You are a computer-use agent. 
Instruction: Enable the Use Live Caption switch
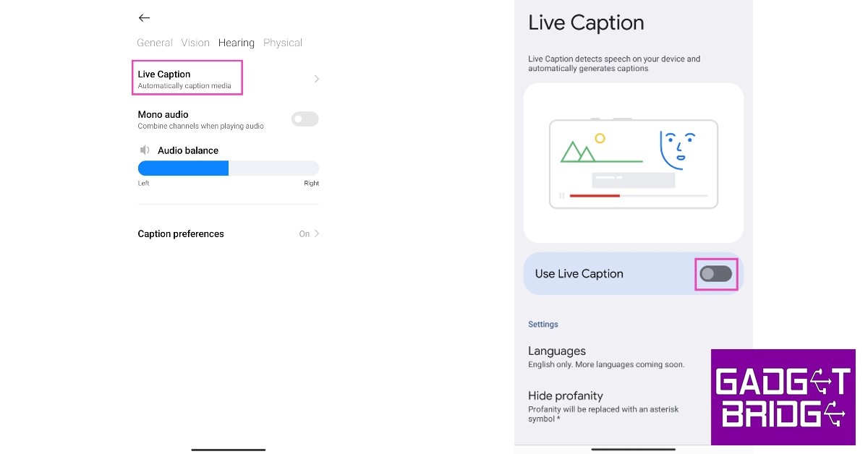tap(716, 274)
